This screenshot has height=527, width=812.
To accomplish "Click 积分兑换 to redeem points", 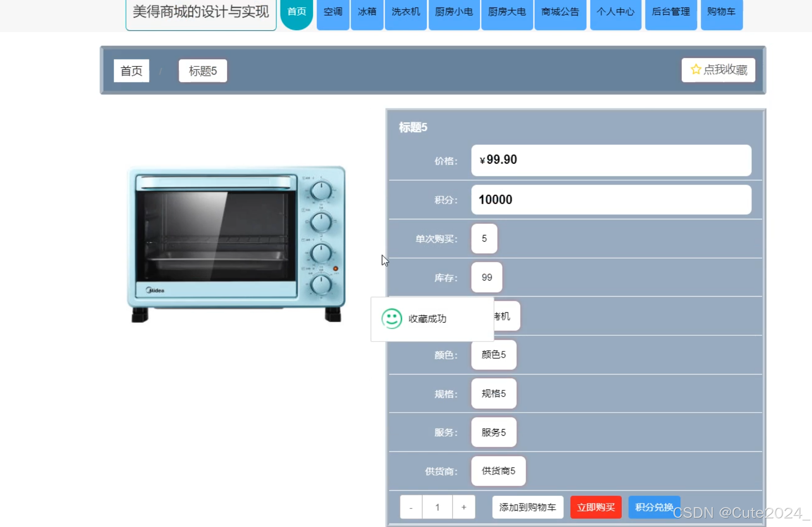I will tap(654, 507).
